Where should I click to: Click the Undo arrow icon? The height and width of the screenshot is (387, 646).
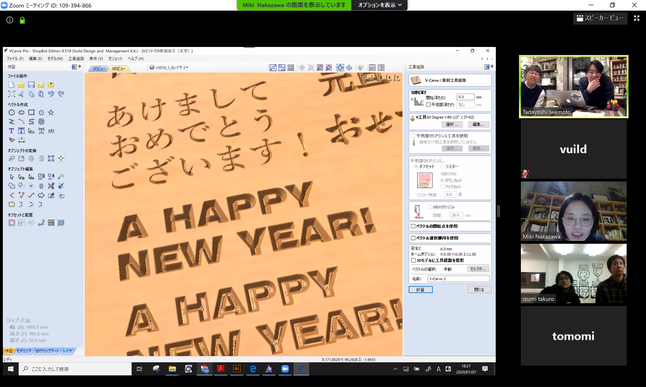tap(51, 94)
